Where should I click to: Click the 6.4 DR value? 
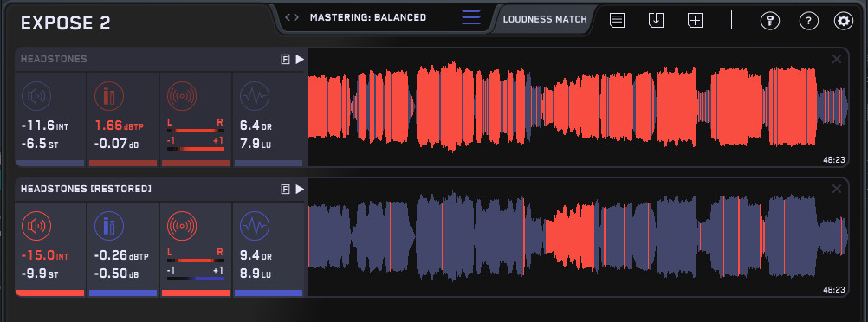(256, 126)
